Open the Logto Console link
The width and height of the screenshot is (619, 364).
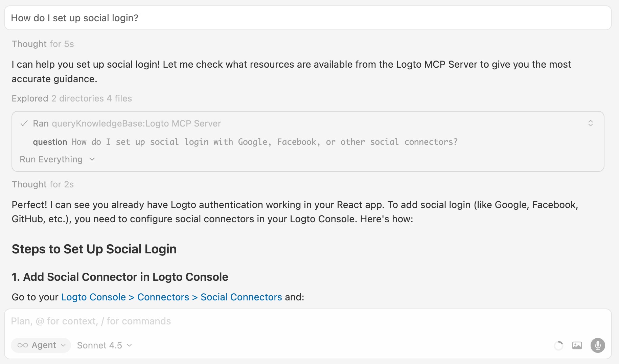tap(93, 297)
